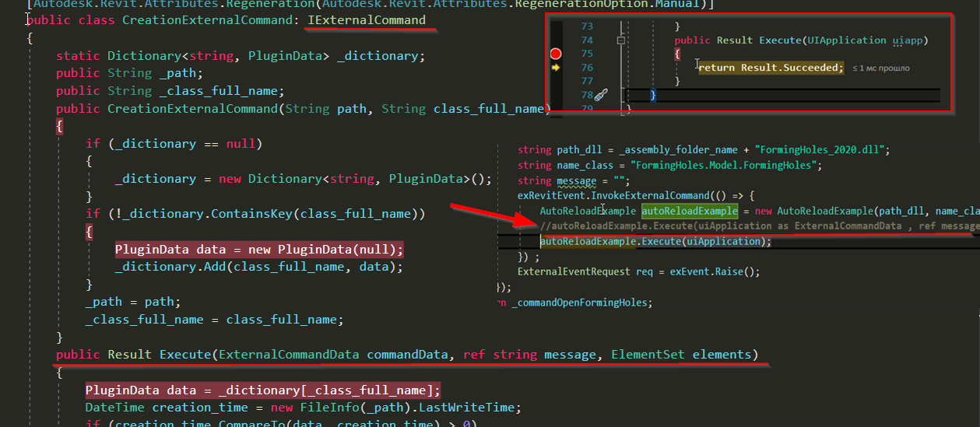Click the 'PluginData data = _dictionary[_class_full_name];' line
980x427 pixels.
point(263,390)
